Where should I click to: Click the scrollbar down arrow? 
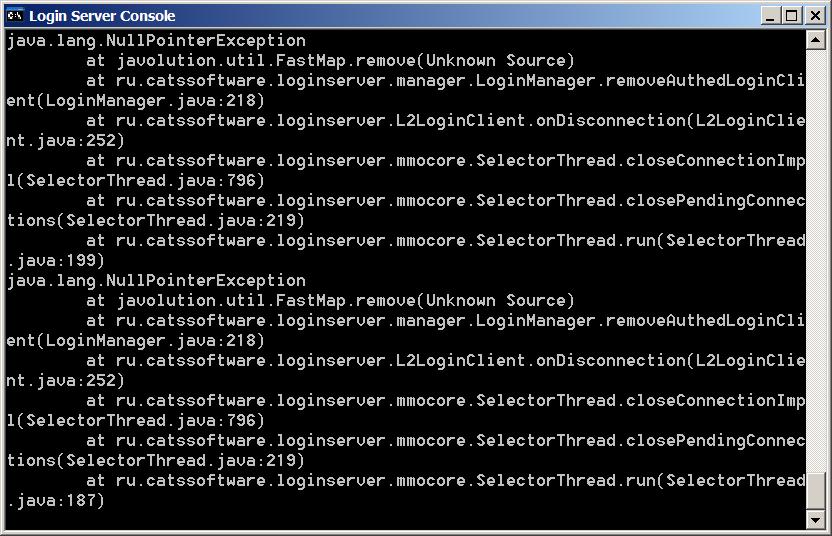click(x=816, y=520)
